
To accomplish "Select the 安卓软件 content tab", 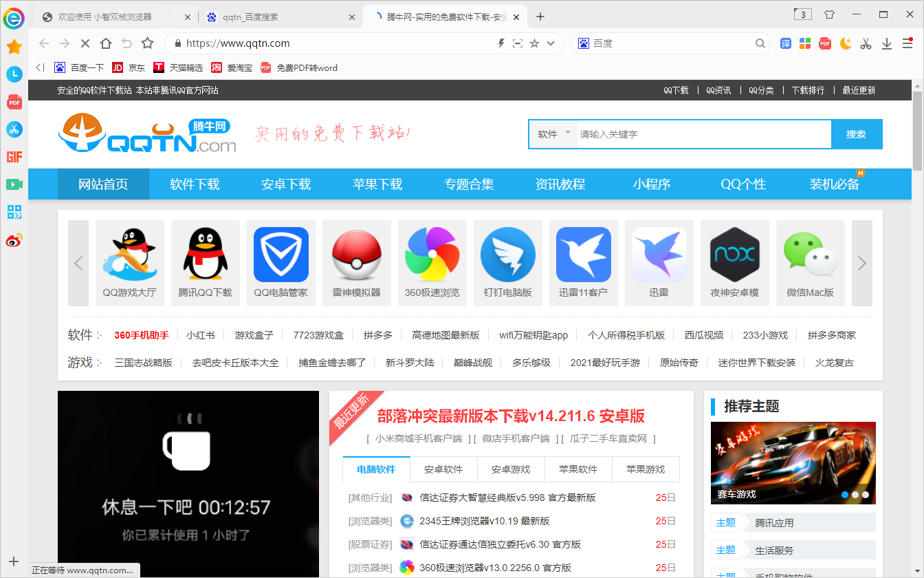I will click(x=443, y=469).
